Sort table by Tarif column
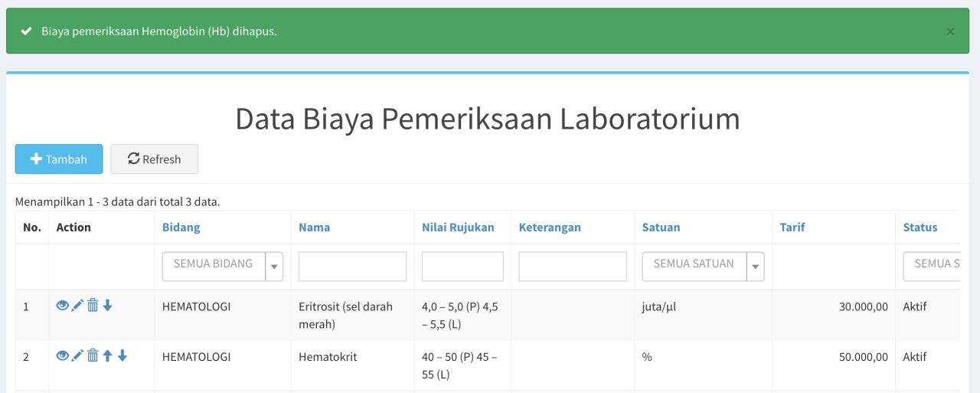Screen dimensions: 980x393 [x=792, y=228]
